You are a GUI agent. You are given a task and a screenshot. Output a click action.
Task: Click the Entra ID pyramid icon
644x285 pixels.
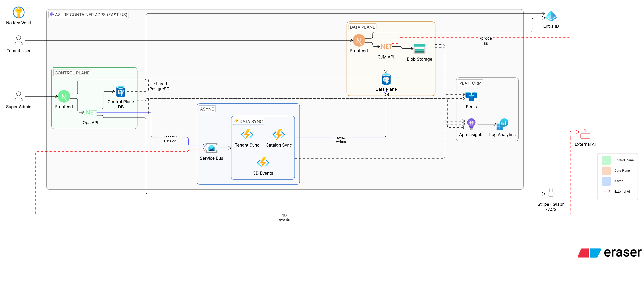pos(551,16)
